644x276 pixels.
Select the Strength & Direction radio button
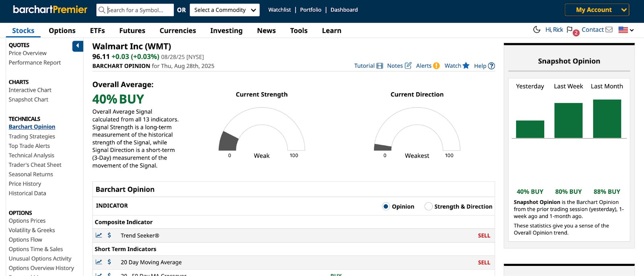(x=428, y=206)
